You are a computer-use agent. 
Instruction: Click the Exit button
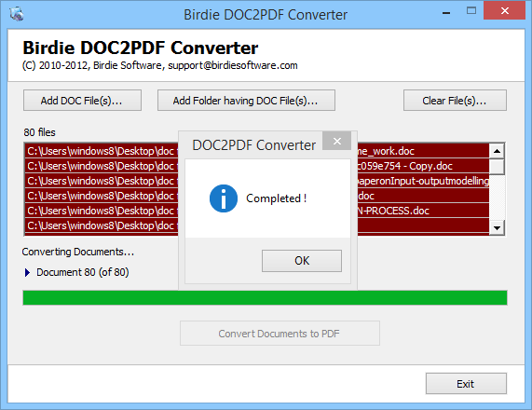(466, 384)
